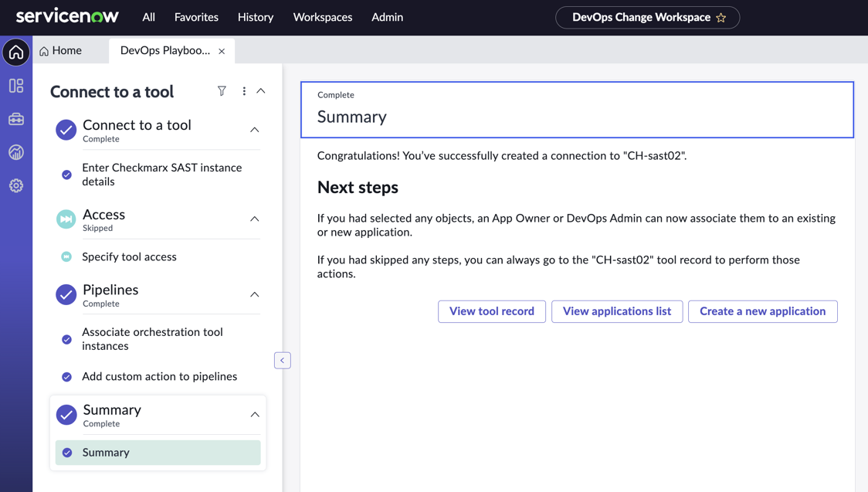Switch to the Home tab
The width and height of the screenshot is (868, 492).
click(60, 50)
